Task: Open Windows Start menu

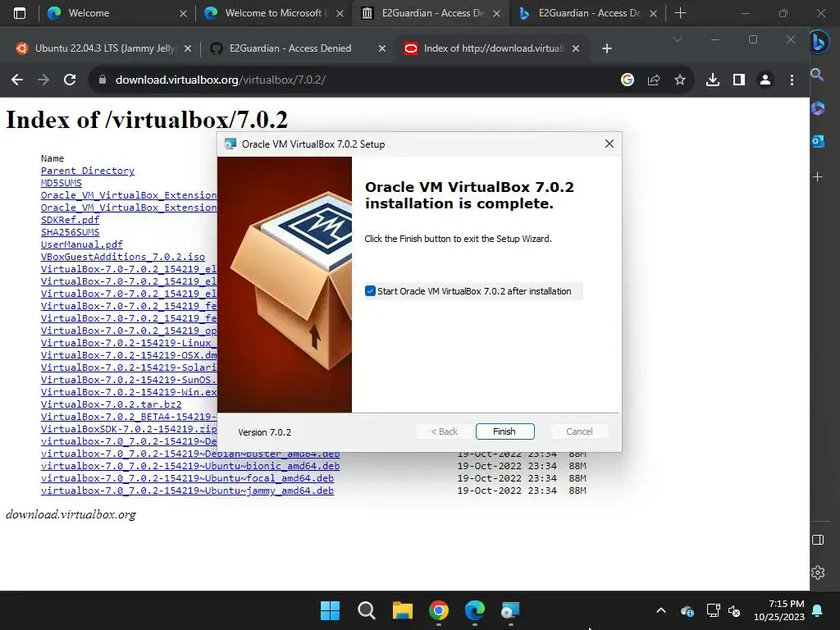Action: pos(330,610)
